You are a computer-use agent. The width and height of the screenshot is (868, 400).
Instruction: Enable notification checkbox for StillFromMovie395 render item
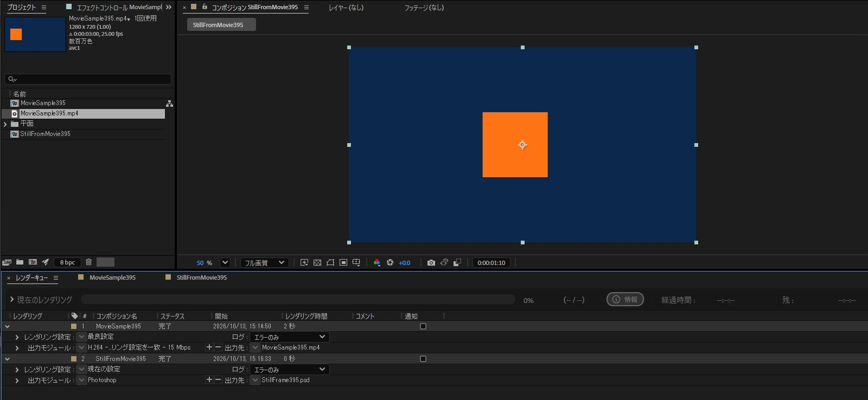coord(423,359)
